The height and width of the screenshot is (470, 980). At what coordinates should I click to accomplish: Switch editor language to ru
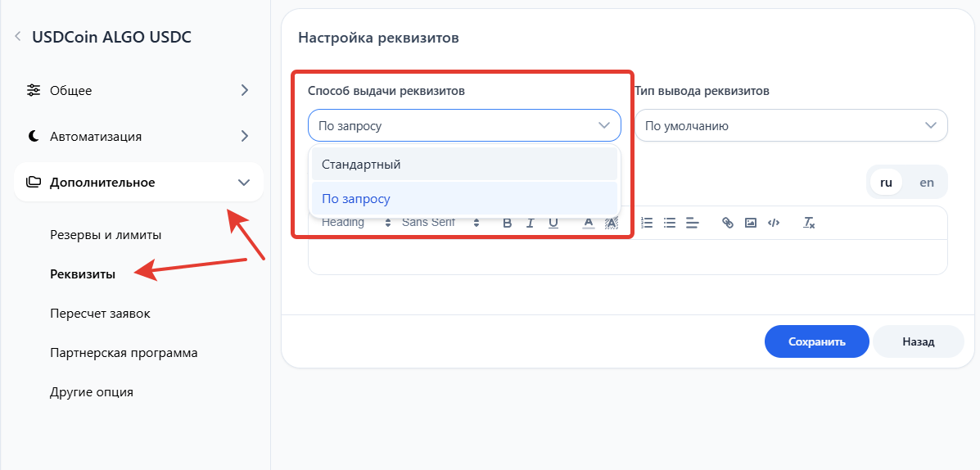click(886, 183)
